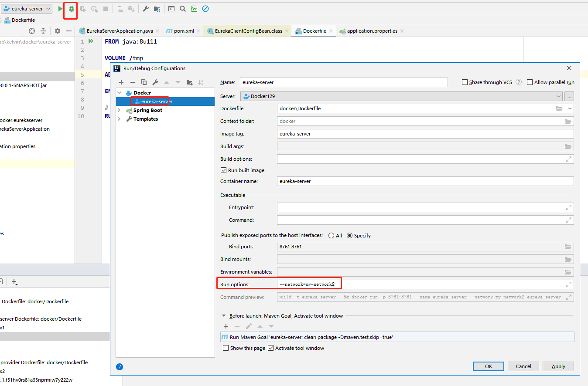Open the eureka-server run configuration dropdown
Screen dimensions: 588x386
[x=27, y=9]
